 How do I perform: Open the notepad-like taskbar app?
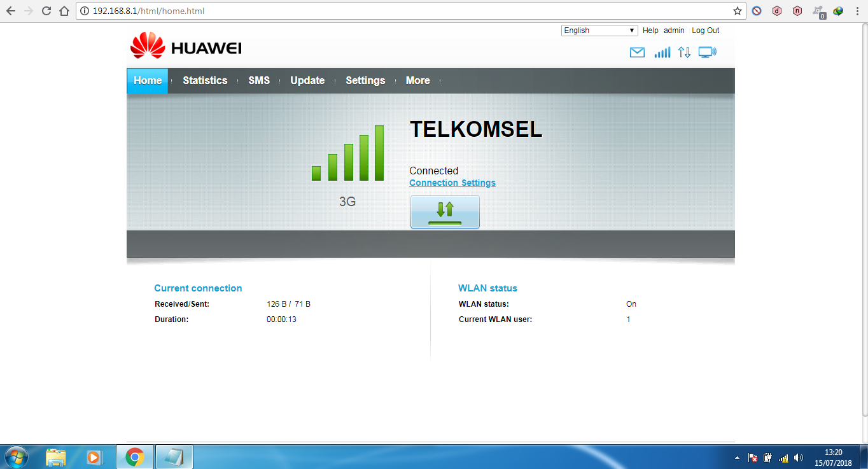tap(174, 457)
